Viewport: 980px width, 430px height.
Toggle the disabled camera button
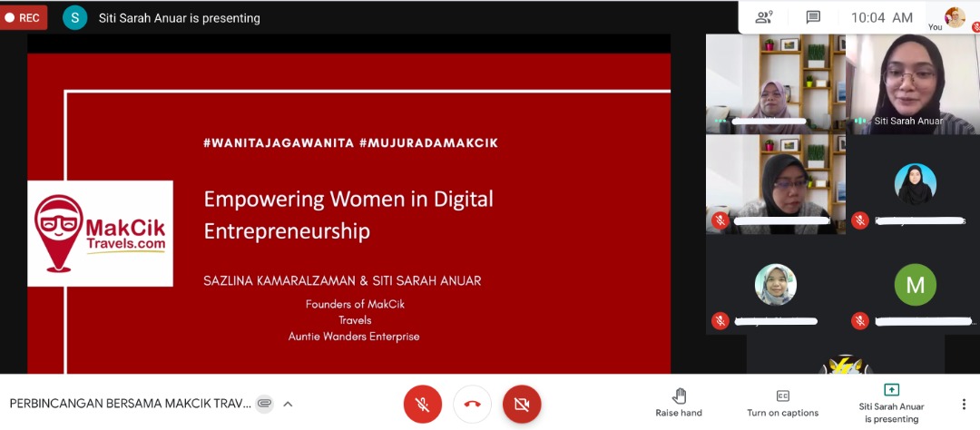[x=522, y=404]
